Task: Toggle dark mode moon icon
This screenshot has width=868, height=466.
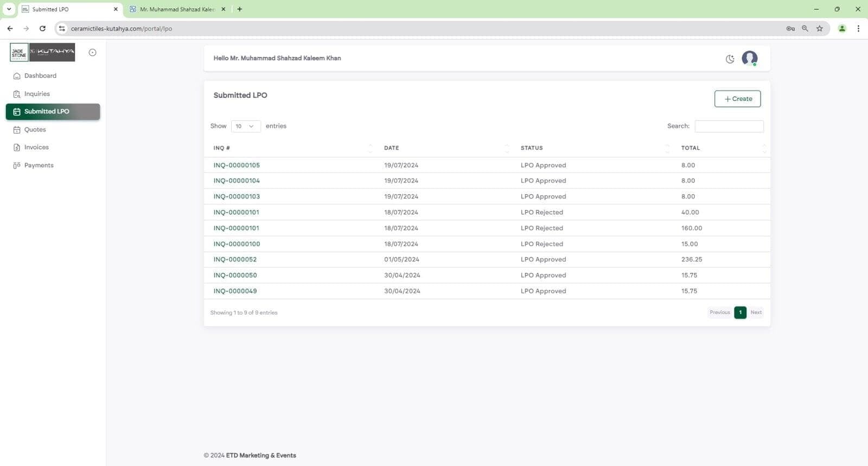Action: point(730,59)
